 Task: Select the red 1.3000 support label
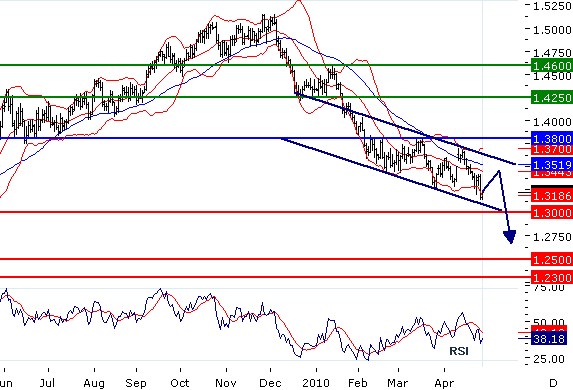tap(551, 212)
